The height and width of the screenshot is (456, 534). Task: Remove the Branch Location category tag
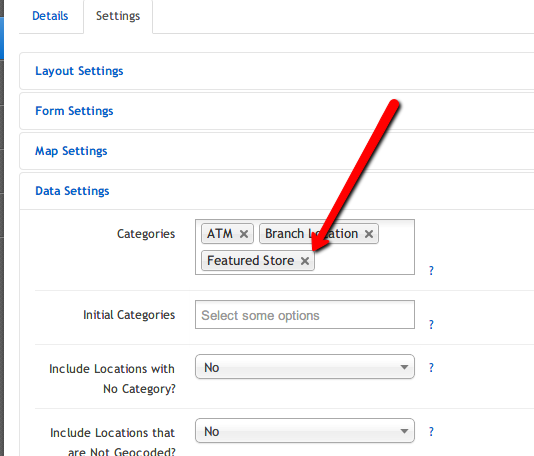(368, 234)
